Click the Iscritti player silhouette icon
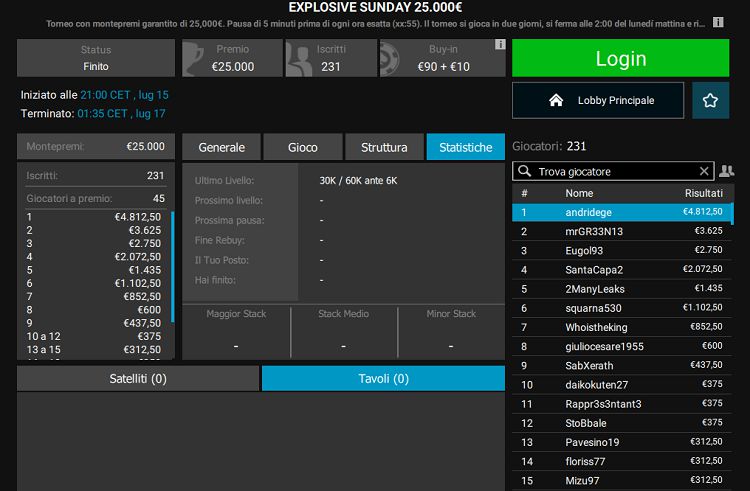750x491 pixels. (x=300, y=59)
